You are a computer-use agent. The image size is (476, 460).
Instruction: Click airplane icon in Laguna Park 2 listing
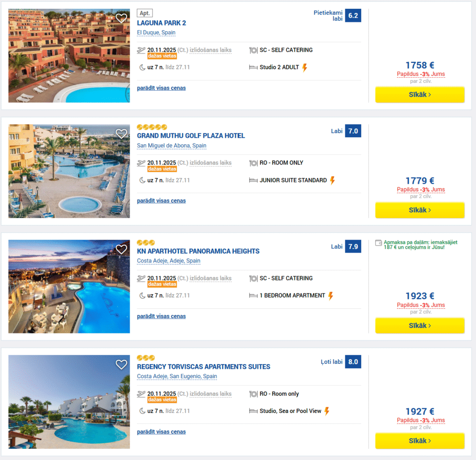click(141, 50)
